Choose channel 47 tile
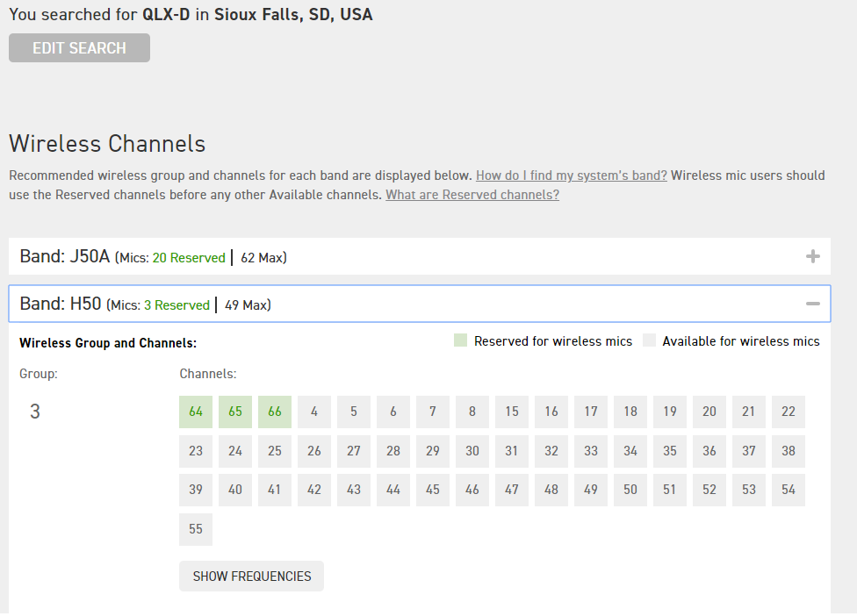This screenshot has width=857, height=616. tap(512, 490)
